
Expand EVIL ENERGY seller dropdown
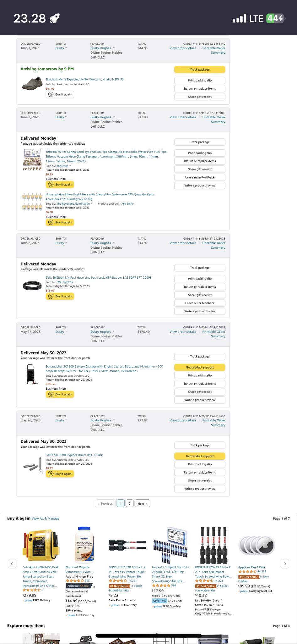(x=75, y=282)
